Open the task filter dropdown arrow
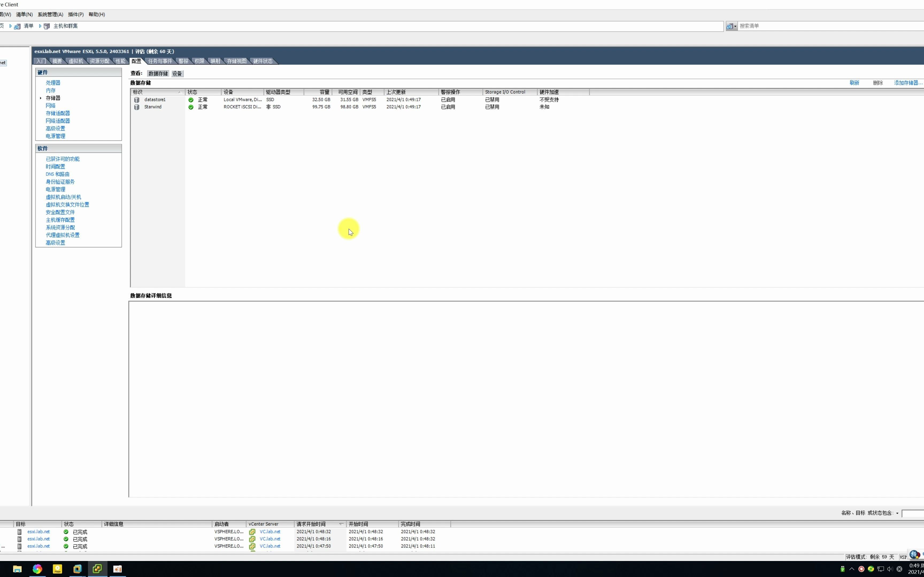924x577 pixels. [897, 513]
